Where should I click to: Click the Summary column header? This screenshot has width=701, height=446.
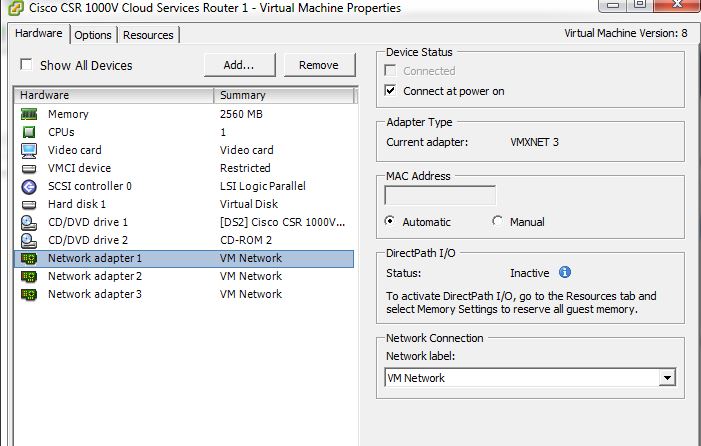[284, 95]
